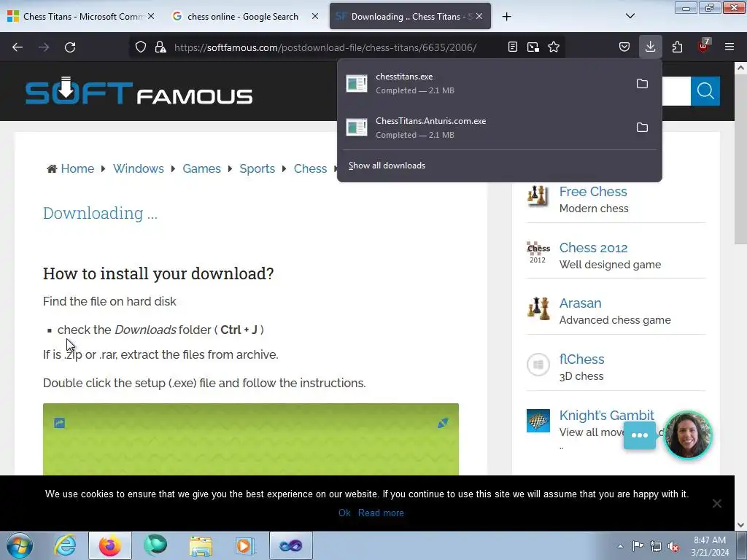Click the site security padlock icon
The height and width of the screenshot is (560, 747).
pyautogui.click(x=160, y=47)
